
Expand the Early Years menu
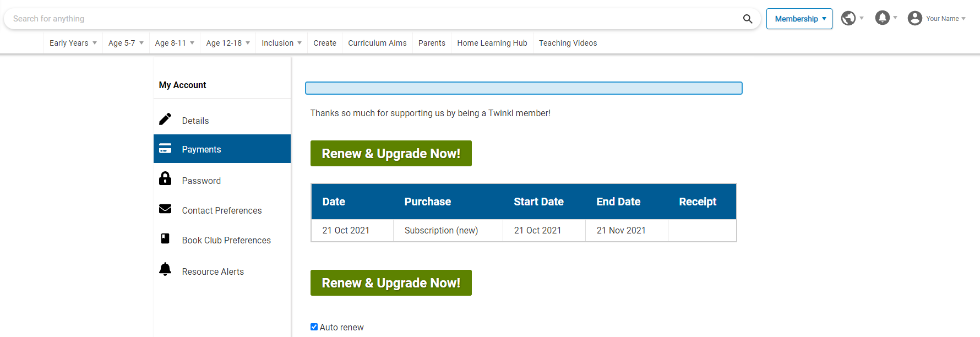click(73, 43)
